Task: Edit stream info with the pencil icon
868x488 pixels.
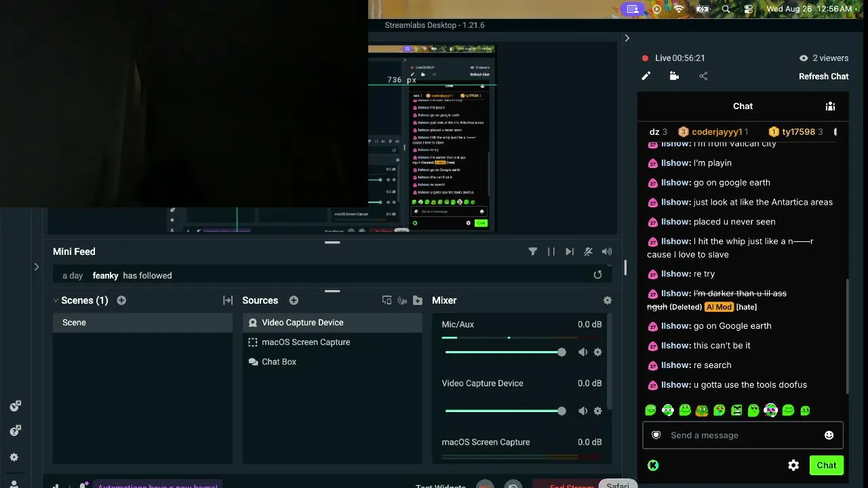Action: [x=646, y=76]
